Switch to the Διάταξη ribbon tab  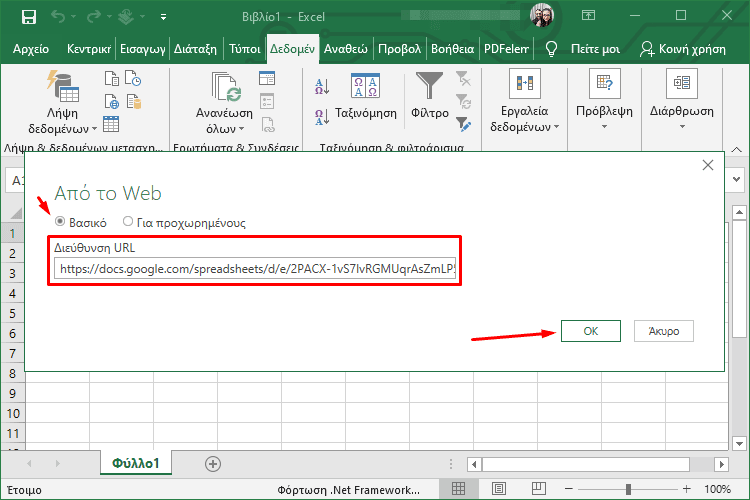[x=195, y=49]
